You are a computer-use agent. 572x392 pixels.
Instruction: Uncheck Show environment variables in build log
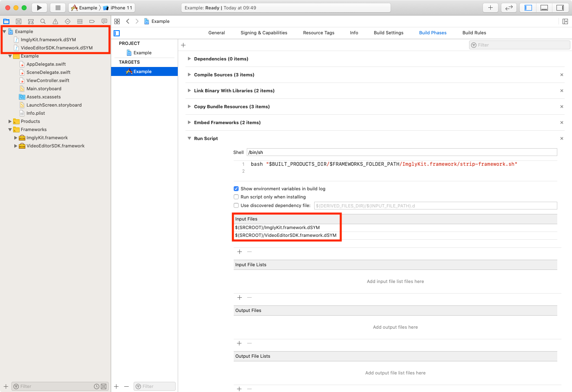point(236,189)
